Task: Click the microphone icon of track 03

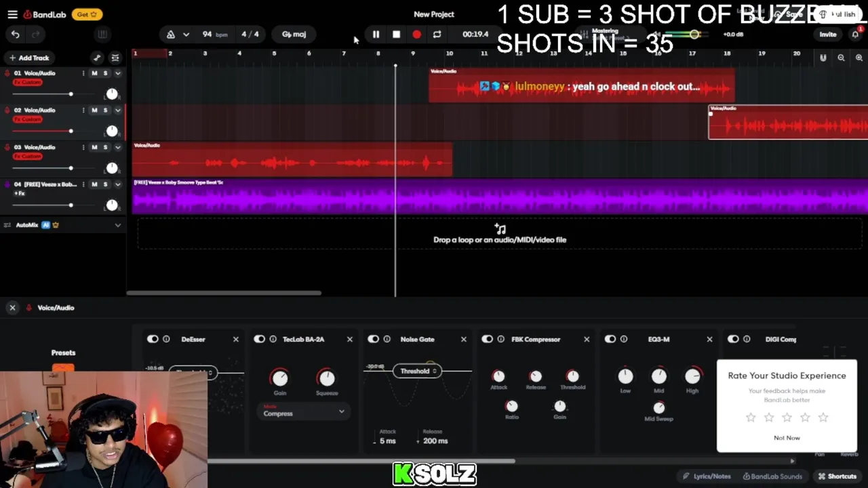Action: (x=7, y=147)
